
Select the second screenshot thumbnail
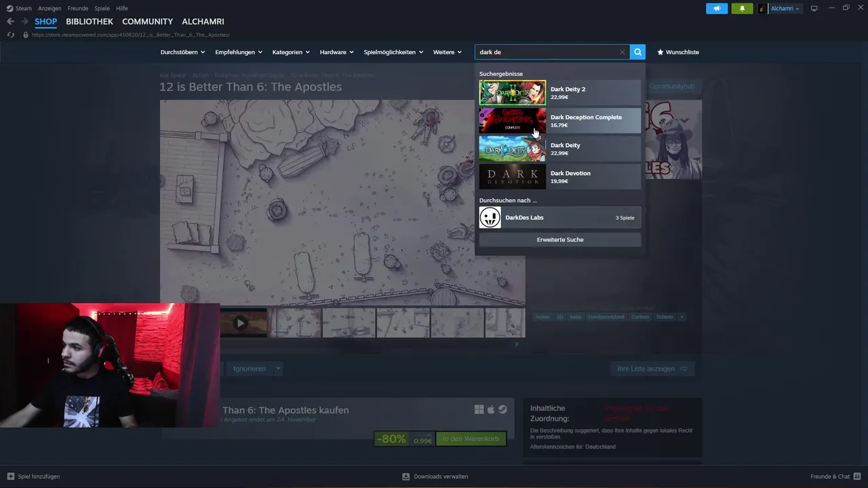pyautogui.click(x=349, y=323)
